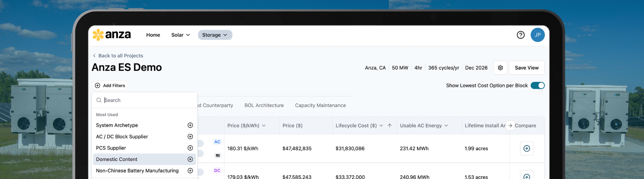The height and width of the screenshot is (179, 644).
Task: Click the AC badge in first row
Action: coord(217,142)
